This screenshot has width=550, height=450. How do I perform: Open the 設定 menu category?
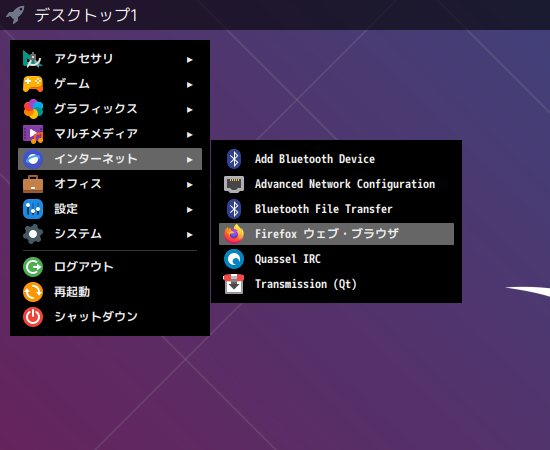(110, 209)
